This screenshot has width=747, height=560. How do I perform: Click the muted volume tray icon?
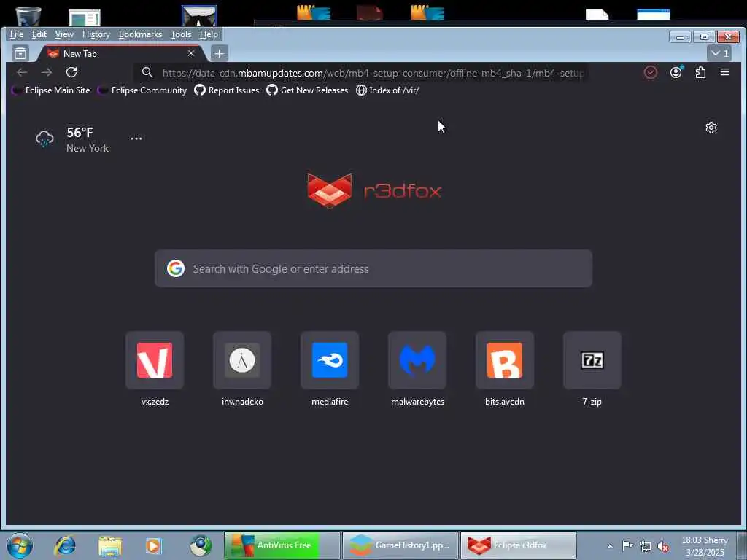(x=663, y=546)
